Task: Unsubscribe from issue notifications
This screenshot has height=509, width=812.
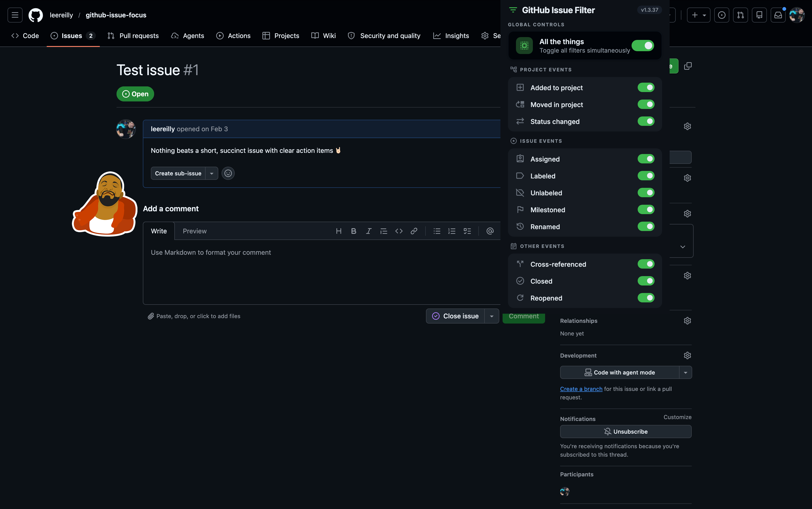Action: click(x=625, y=431)
